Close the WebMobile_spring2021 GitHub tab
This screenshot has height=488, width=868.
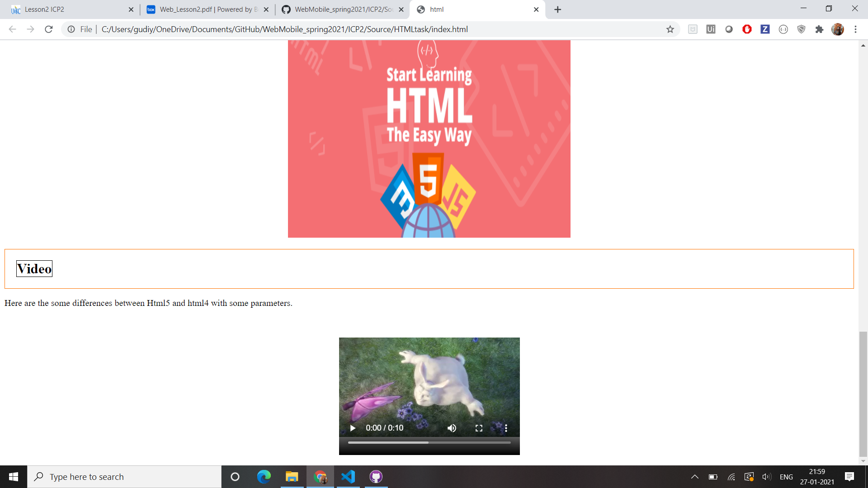401,9
